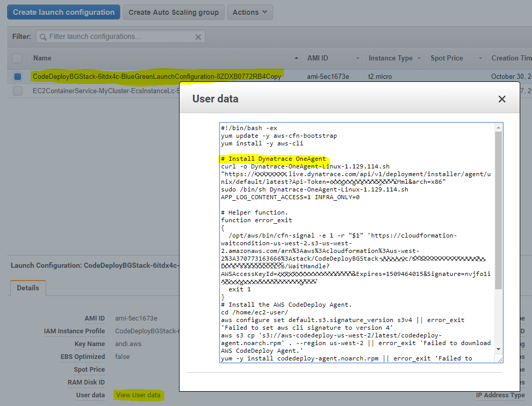Image resolution: width=532 pixels, height=406 pixels.
Task: Select the EC2ContainerService-MyCluster launch configuration name
Action: 106,91
